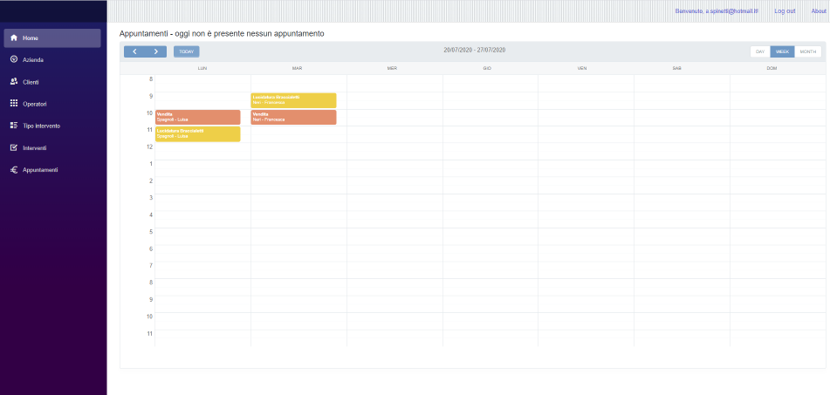Go to the next week arrow

(x=156, y=51)
